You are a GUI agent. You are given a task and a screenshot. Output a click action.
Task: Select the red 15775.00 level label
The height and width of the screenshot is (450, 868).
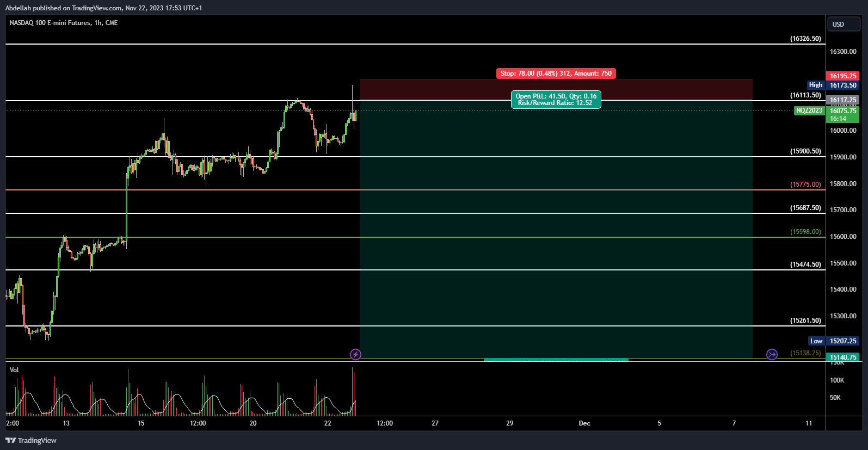(x=805, y=184)
